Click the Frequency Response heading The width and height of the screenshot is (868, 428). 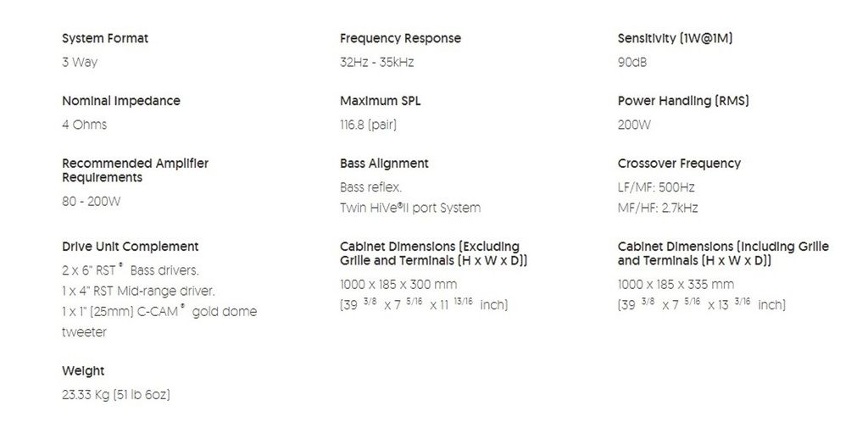coord(400,39)
